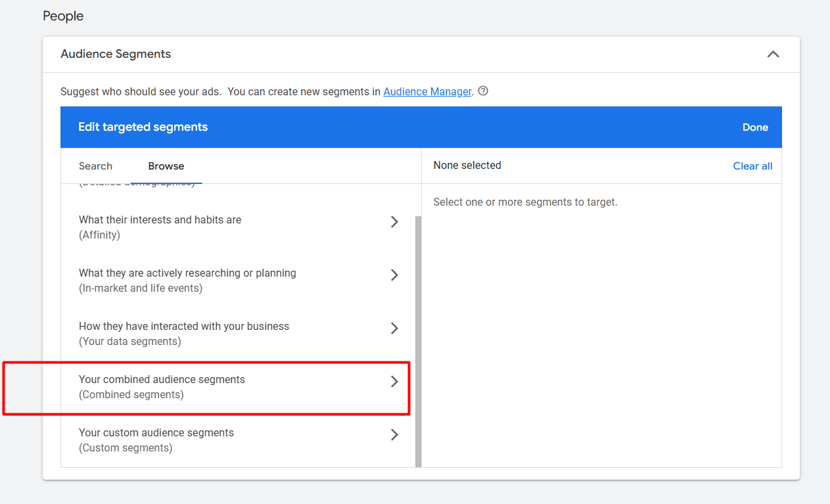Switch to the Search tab
Screen dimensions: 830x504
[95, 166]
